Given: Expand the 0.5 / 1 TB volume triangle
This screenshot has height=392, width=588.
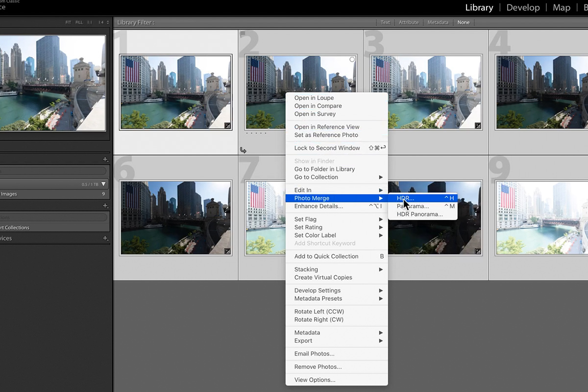Looking at the screenshot, I should coord(103,185).
